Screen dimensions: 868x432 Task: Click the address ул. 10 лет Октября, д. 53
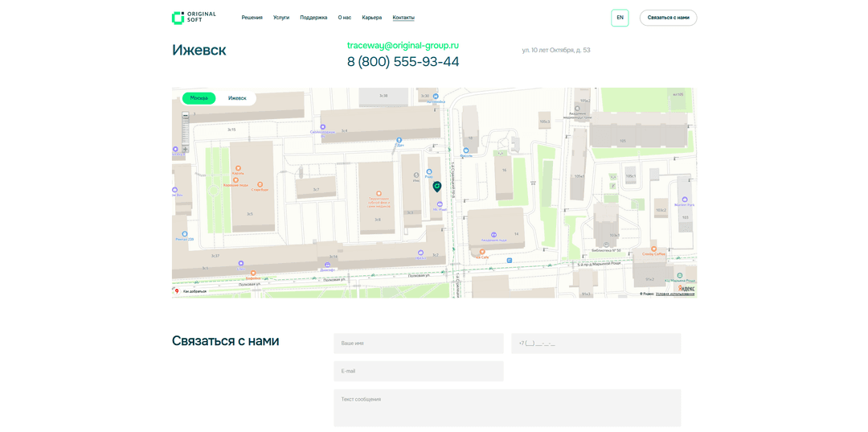tap(556, 51)
